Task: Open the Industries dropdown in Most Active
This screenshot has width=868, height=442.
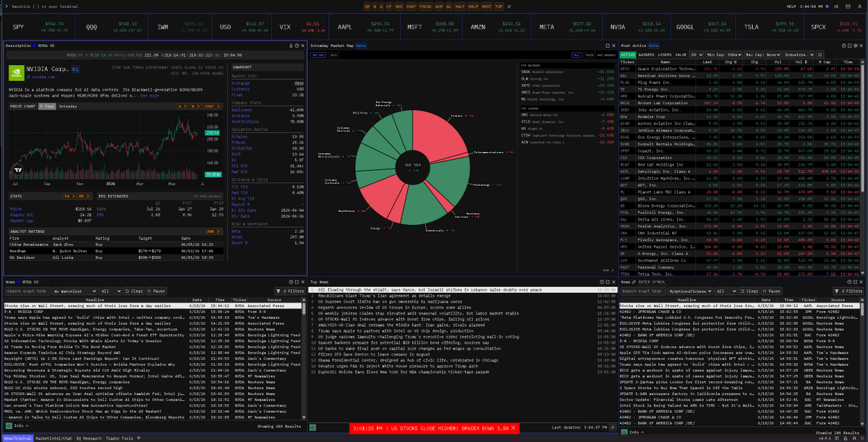Action: point(799,55)
